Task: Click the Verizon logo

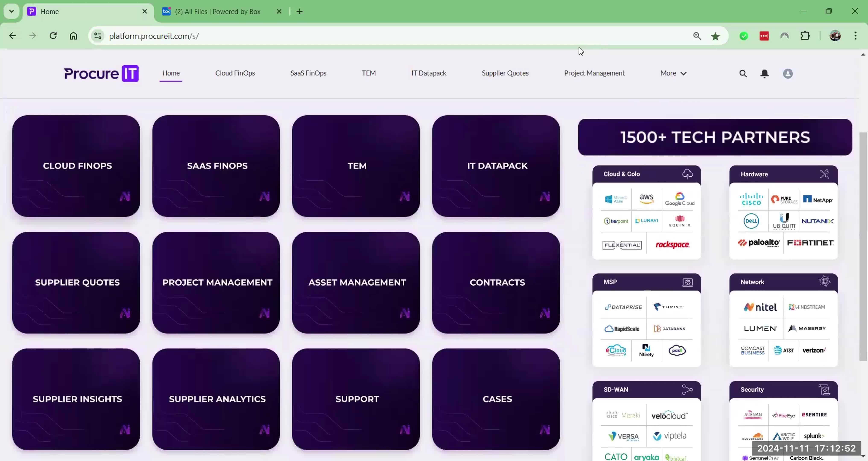Action: [x=814, y=350]
